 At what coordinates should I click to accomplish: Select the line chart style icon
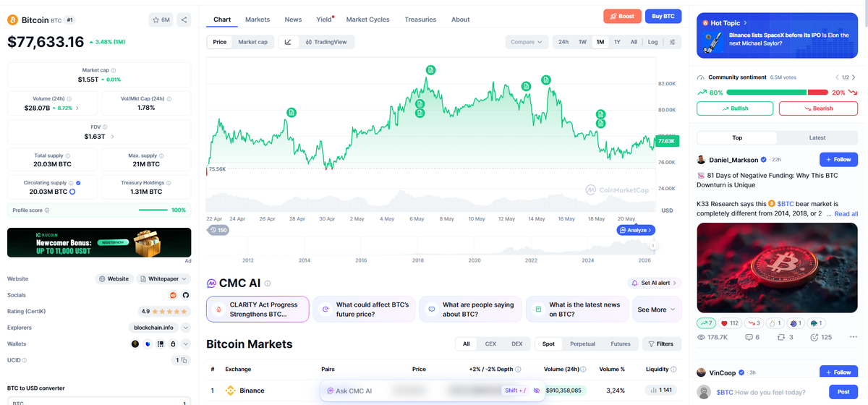(288, 42)
